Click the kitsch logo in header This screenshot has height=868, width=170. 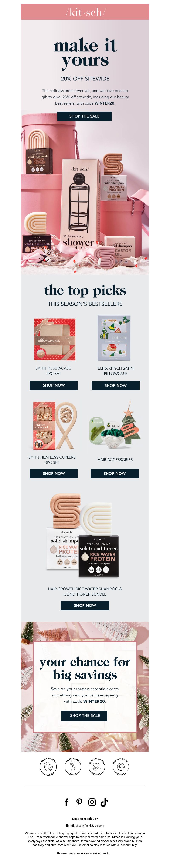pyautogui.click(x=85, y=12)
